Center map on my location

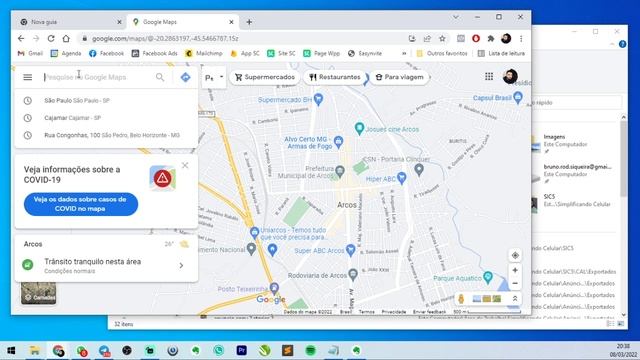point(515,256)
